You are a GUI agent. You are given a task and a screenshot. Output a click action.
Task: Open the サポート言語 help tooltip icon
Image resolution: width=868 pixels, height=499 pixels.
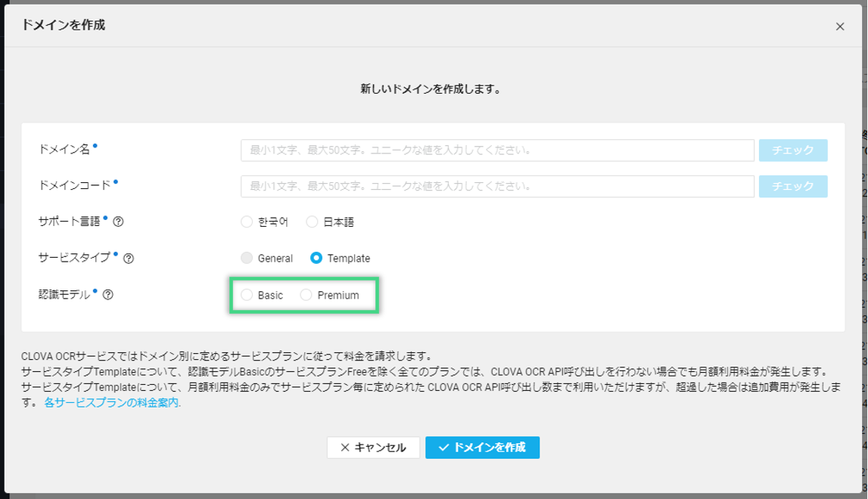point(118,222)
